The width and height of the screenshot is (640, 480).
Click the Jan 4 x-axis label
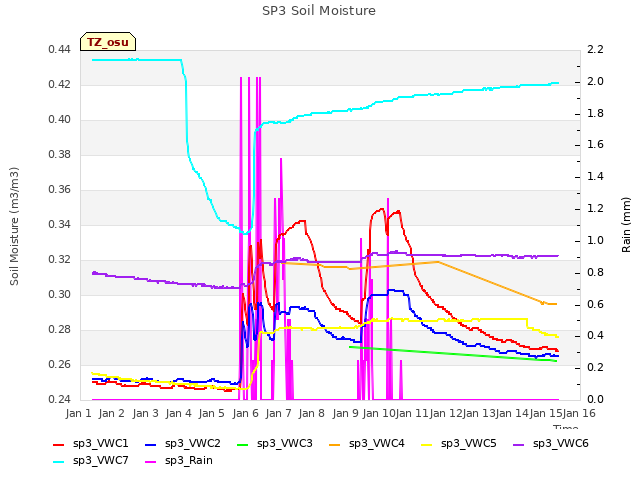click(178, 413)
